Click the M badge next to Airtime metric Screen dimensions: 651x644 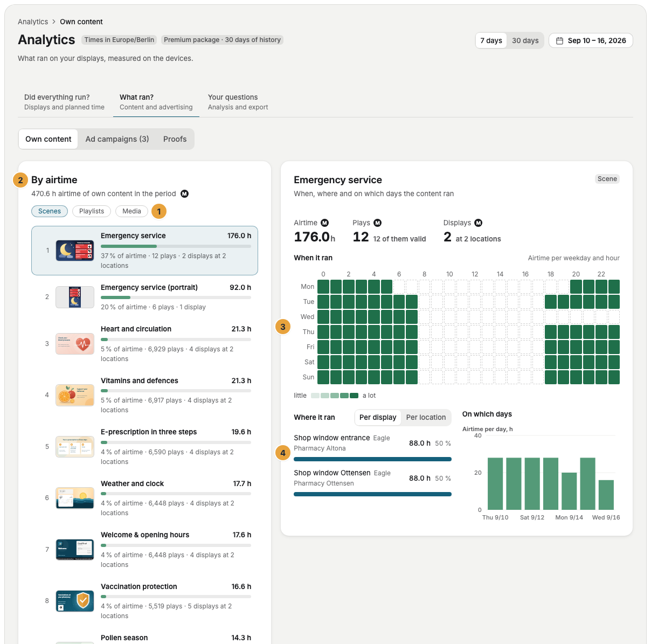point(324,223)
